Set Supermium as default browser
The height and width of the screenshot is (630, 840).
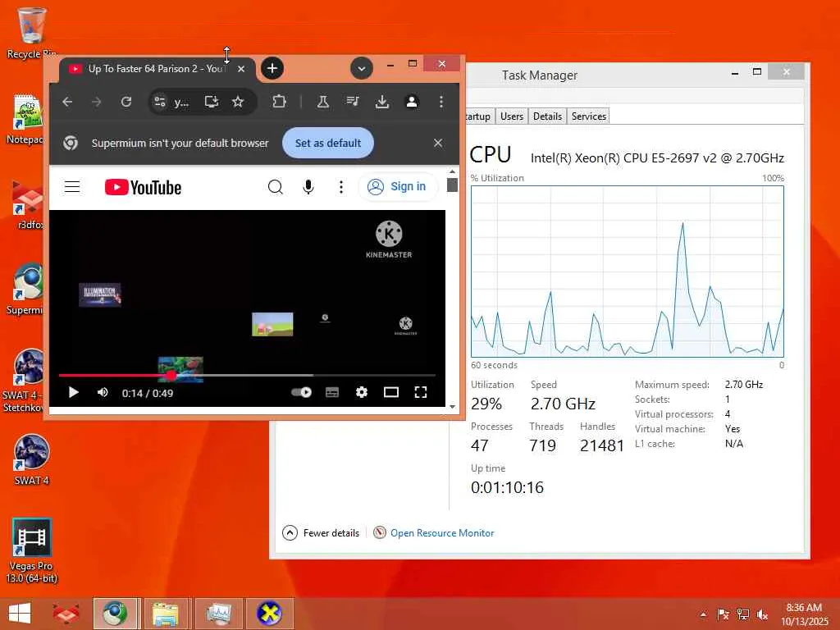click(328, 143)
